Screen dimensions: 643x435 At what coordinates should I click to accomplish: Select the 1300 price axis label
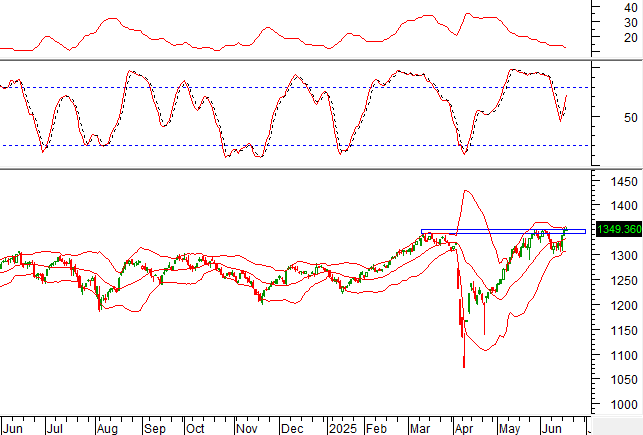(x=624, y=255)
